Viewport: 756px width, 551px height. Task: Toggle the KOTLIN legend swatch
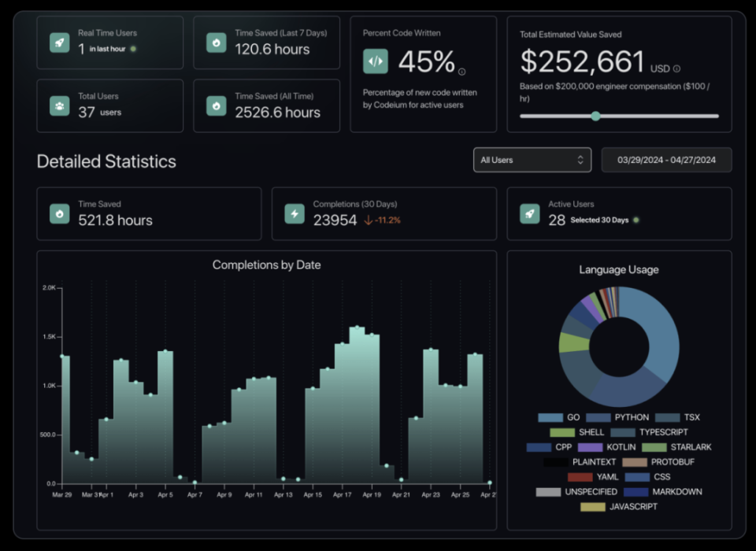click(590, 447)
